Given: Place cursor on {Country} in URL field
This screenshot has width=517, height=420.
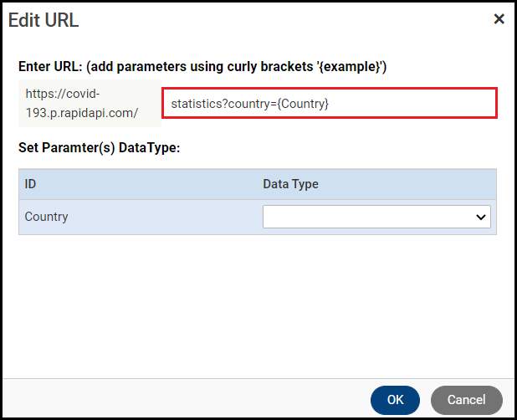Looking at the screenshot, I should tap(304, 104).
